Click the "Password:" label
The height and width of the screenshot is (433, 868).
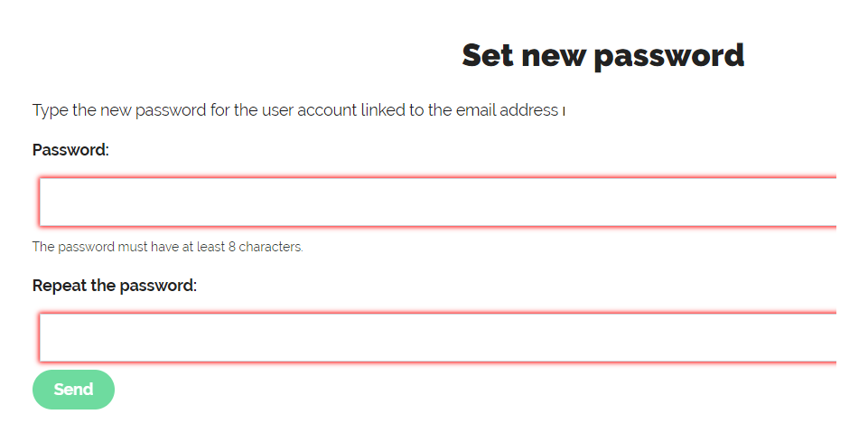(70, 150)
